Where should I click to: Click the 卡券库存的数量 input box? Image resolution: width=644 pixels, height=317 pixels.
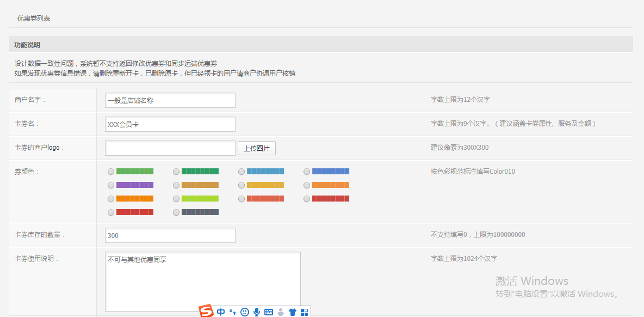tap(170, 235)
